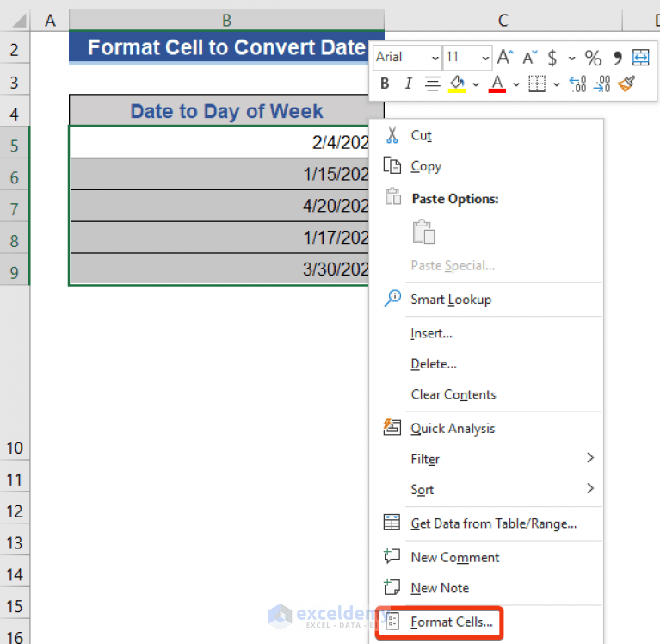Expand fill color dropdown arrow
This screenshot has width=660, height=644.
point(476,84)
